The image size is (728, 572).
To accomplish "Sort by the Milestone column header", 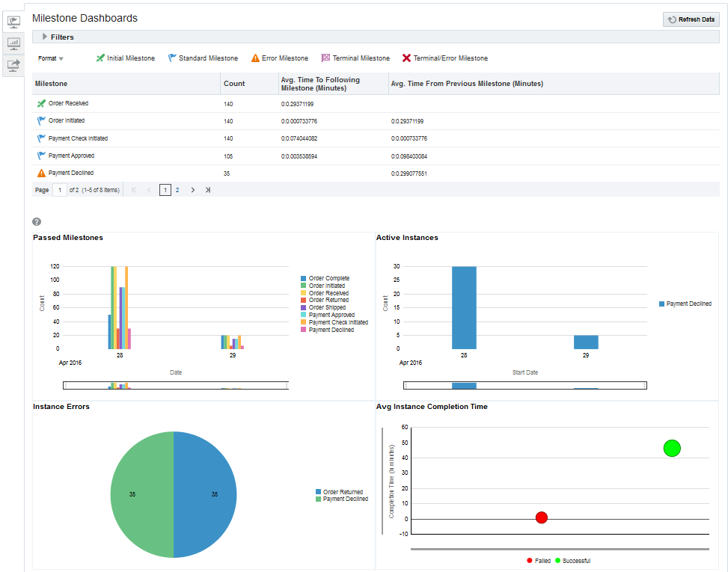I will point(126,84).
